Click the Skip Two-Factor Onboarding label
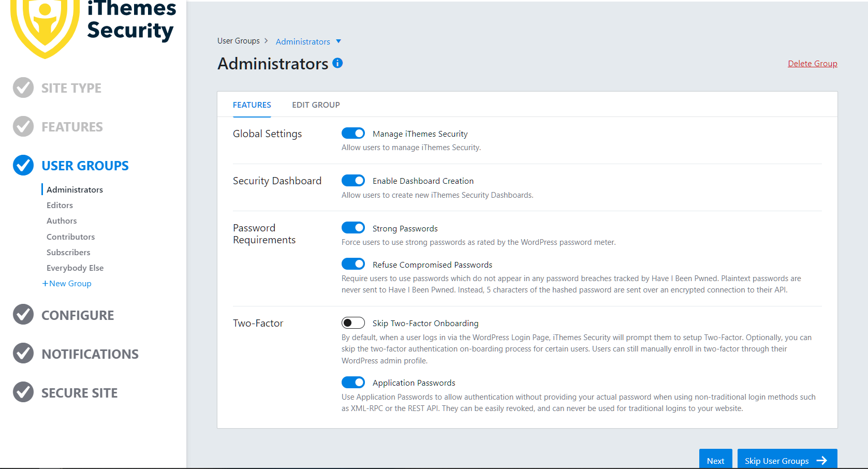This screenshot has height=469, width=868. tap(425, 323)
